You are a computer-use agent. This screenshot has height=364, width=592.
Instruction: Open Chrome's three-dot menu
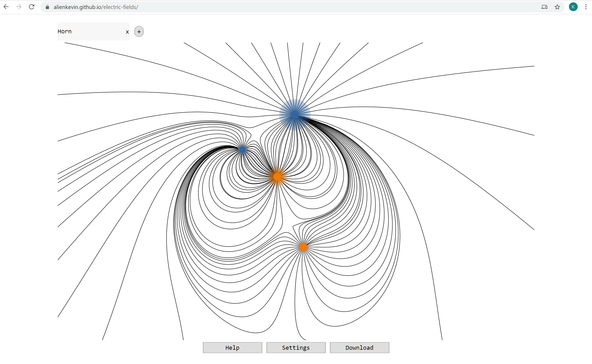point(586,7)
